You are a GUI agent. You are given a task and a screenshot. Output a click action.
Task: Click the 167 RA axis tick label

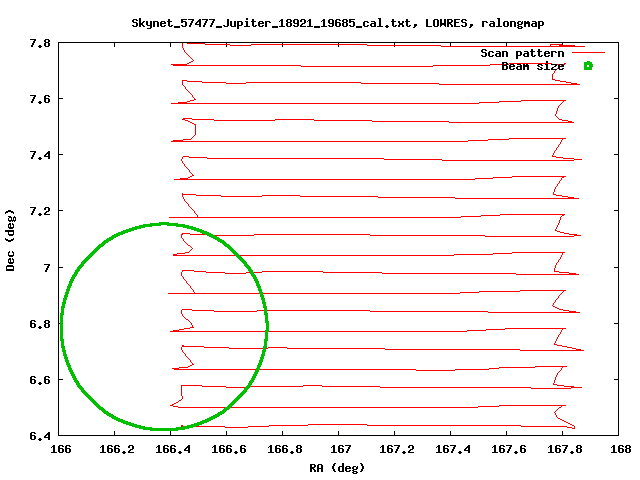coord(340,449)
